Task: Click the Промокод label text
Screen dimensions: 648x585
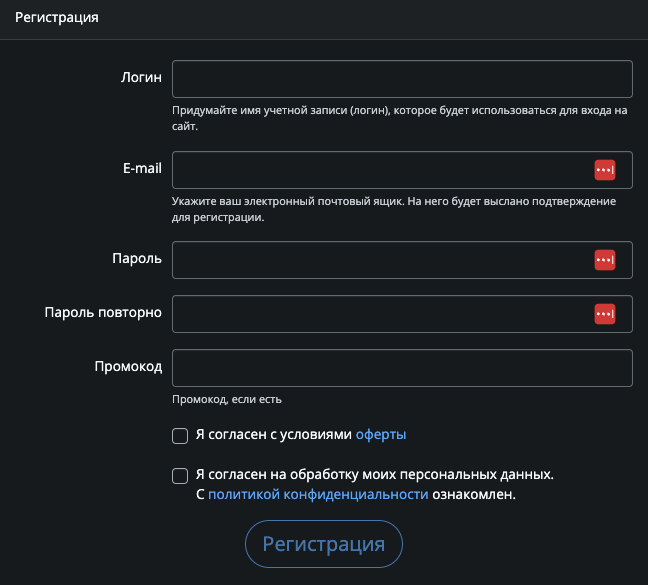Action: [x=128, y=367]
